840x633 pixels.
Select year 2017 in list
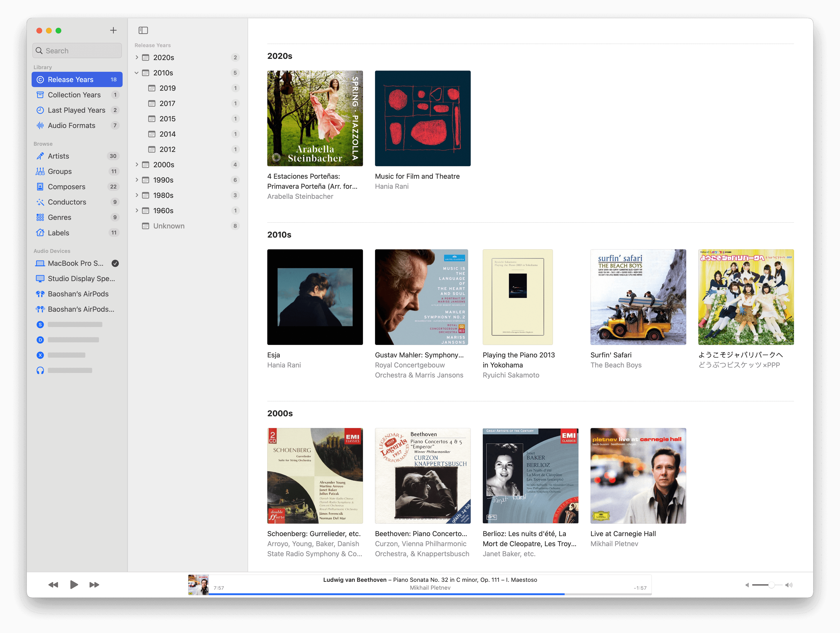[x=167, y=104]
